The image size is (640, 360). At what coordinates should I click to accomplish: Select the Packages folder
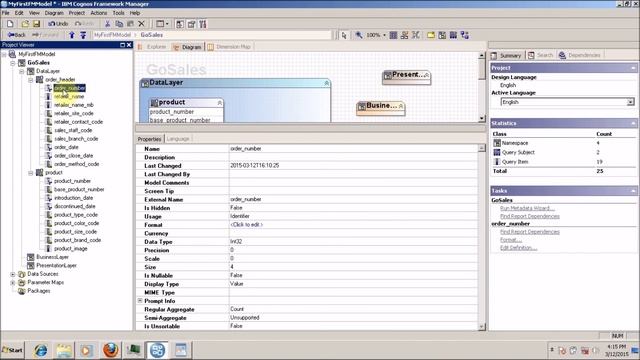39,291
